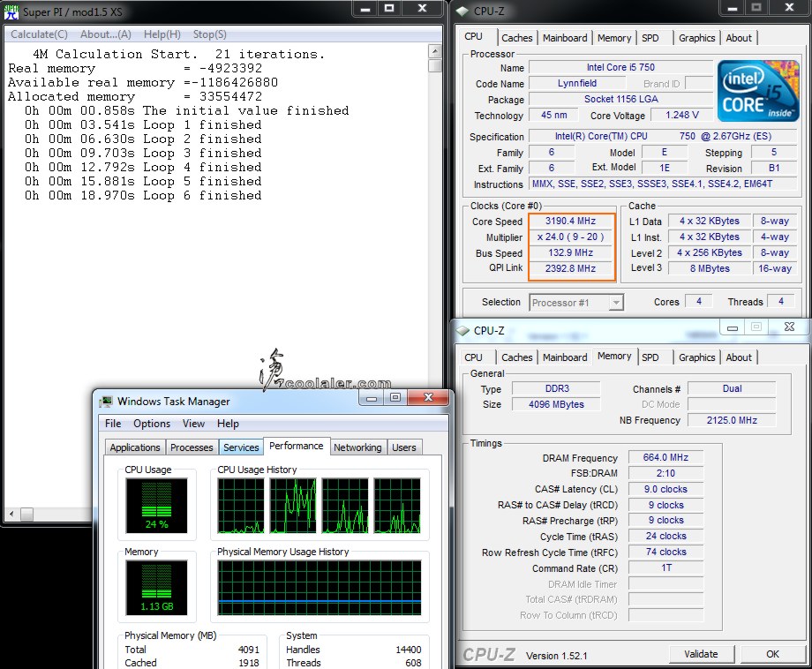Image resolution: width=812 pixels, height=669 pixels.
Task: Click the Memory 1.13 GB meter
Action: pos(156,588)
